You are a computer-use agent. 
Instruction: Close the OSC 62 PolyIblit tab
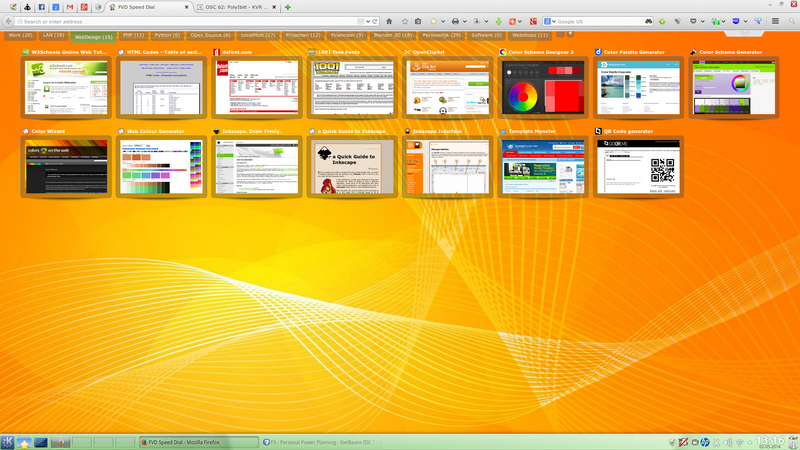(x=274, y=7)
